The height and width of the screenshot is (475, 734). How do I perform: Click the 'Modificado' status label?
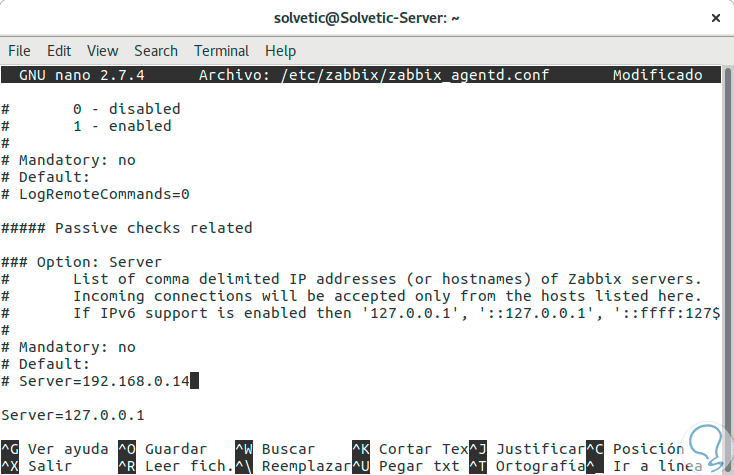(658, 75)
